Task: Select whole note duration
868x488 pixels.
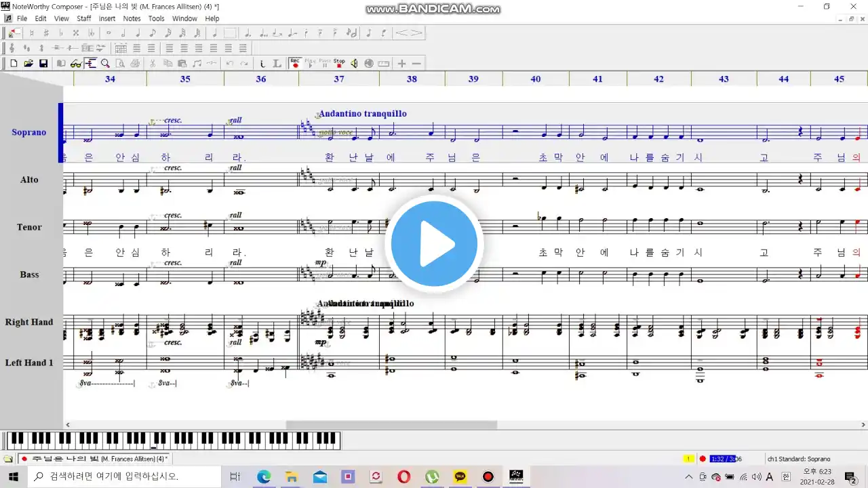Action: coord(109,33)
